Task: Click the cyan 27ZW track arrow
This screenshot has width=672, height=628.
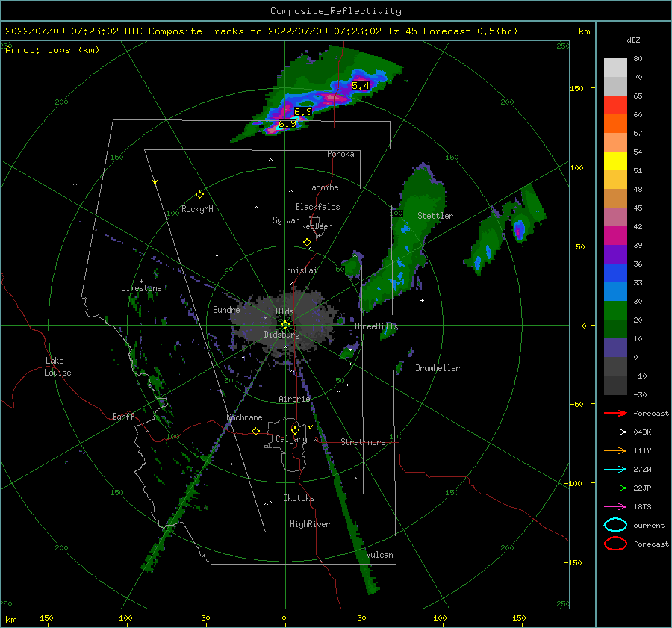Action: click(x=615, y=470)
